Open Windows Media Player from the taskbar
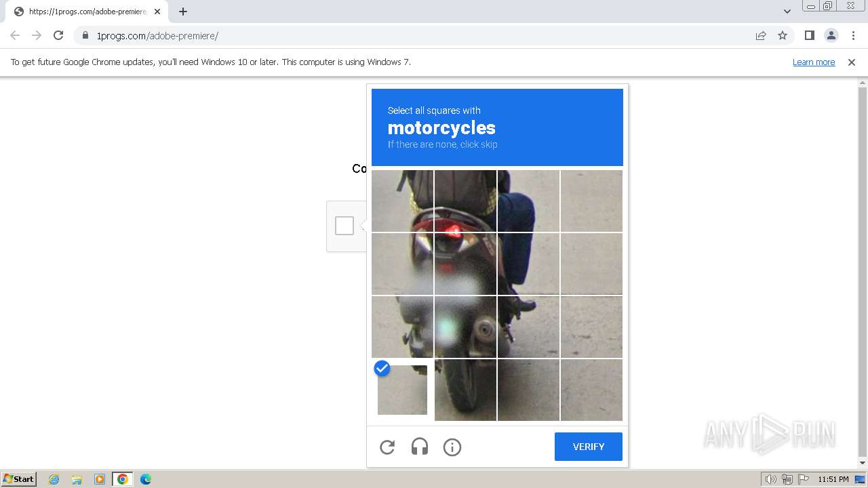 click(100, 479)
